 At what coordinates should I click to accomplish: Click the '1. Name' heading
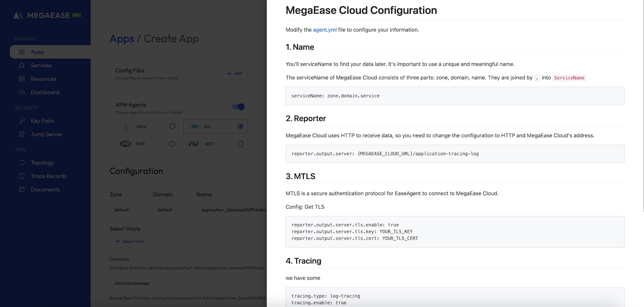pyautogui.click(x=300, y=47)
